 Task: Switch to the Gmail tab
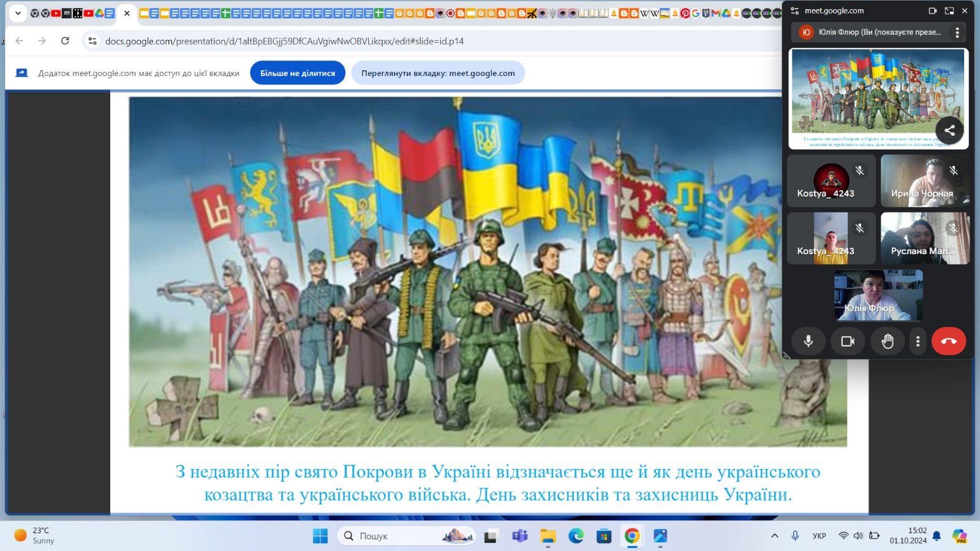[x=715, y=13]
